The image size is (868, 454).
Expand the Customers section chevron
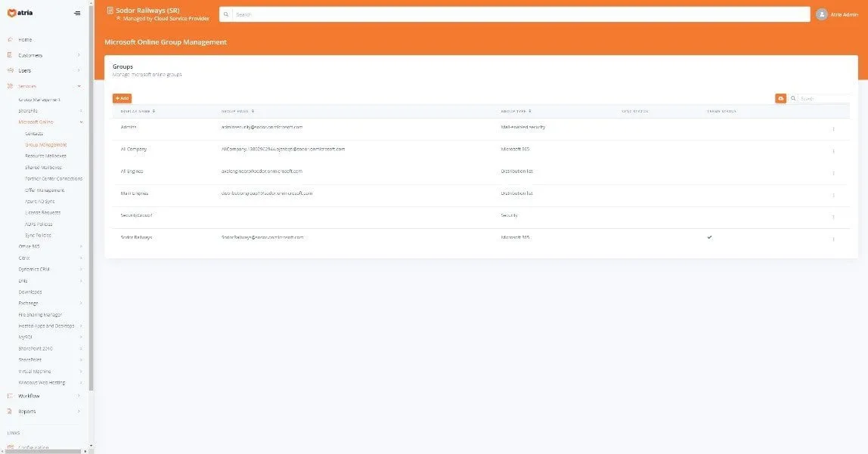pyautogui.click(x=79, y=55)
